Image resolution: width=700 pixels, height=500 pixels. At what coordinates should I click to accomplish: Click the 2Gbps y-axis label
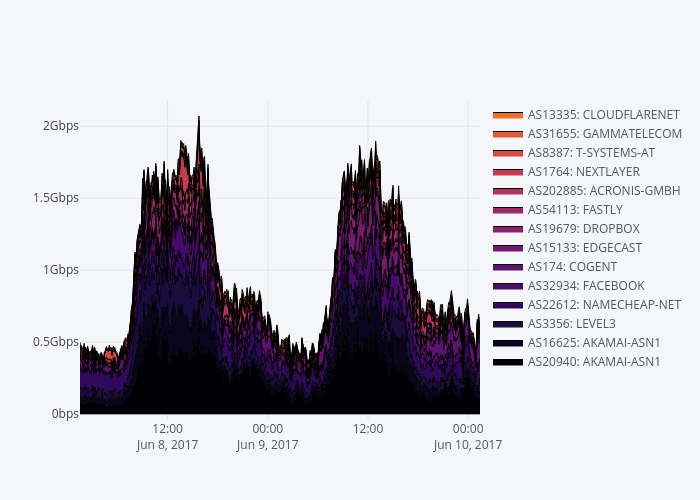pyautogui.click(x=60, y=126)
